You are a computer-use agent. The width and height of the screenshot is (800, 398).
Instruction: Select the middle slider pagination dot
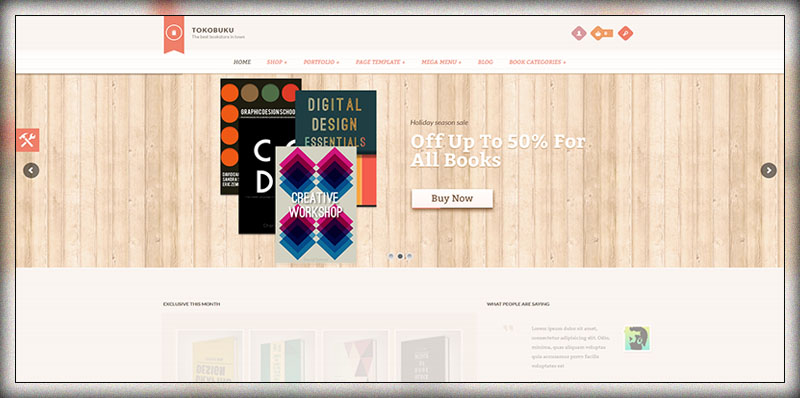400,256
